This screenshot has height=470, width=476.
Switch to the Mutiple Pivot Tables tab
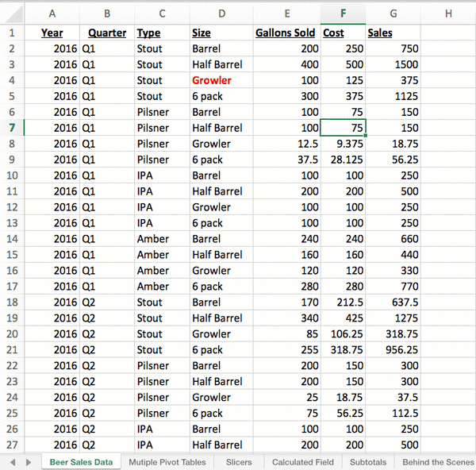point(167,462)
